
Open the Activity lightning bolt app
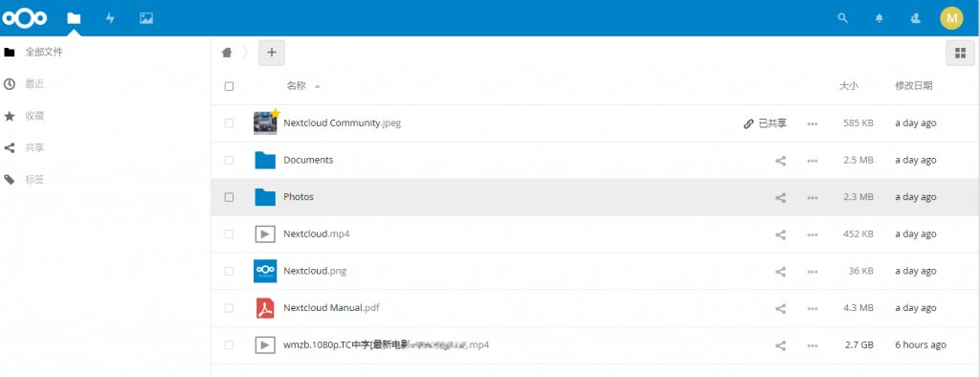110,18
